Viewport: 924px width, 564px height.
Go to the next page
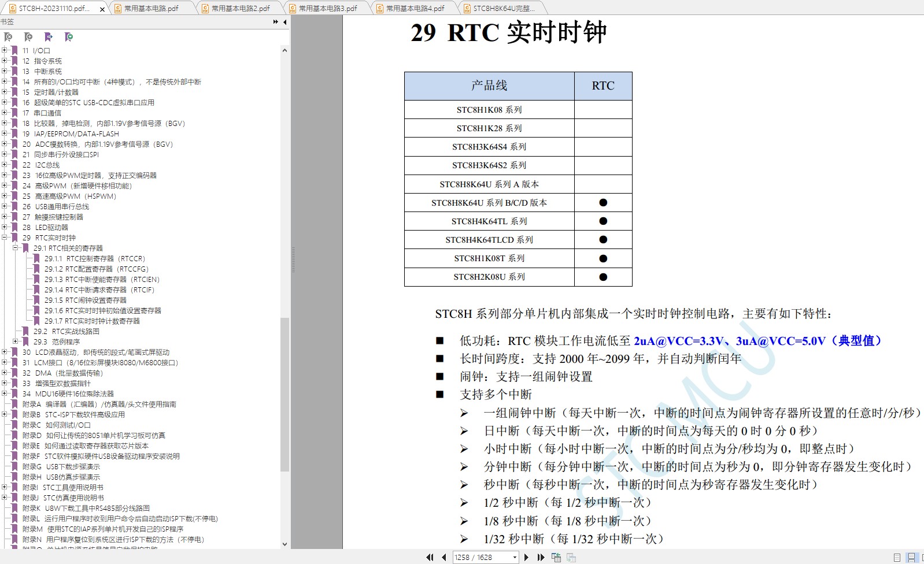(526, 558)
